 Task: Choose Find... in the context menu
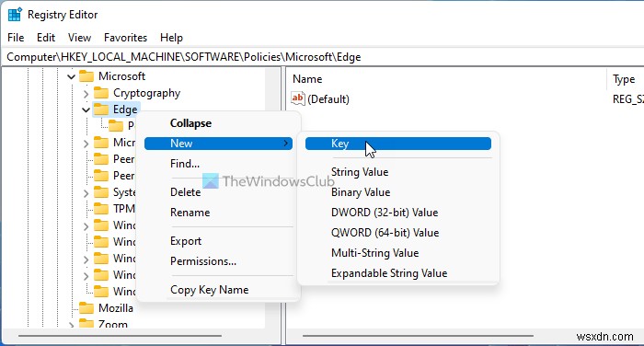pyautogui.click(x=185, y=164)
